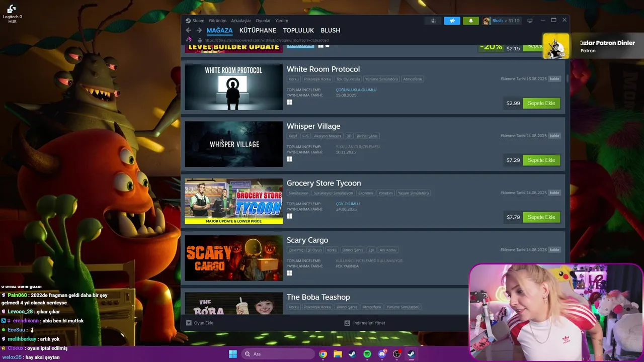The image size is (644, 362).
Task: Click the Grocery Store Tycoon thumbnail
Action: [233, 201]
